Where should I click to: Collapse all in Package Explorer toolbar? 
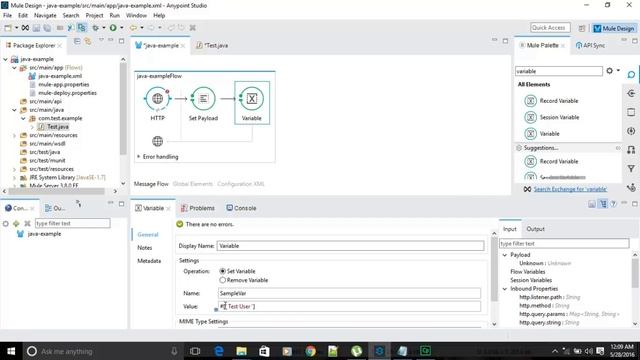click(x=77, y=41)
